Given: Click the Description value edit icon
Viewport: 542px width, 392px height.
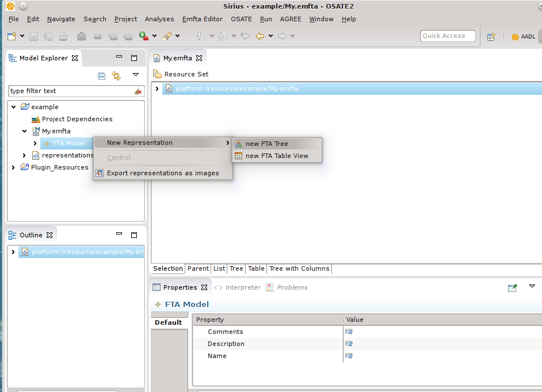Looking at the screenshot, I should click(x=349, y=344).
